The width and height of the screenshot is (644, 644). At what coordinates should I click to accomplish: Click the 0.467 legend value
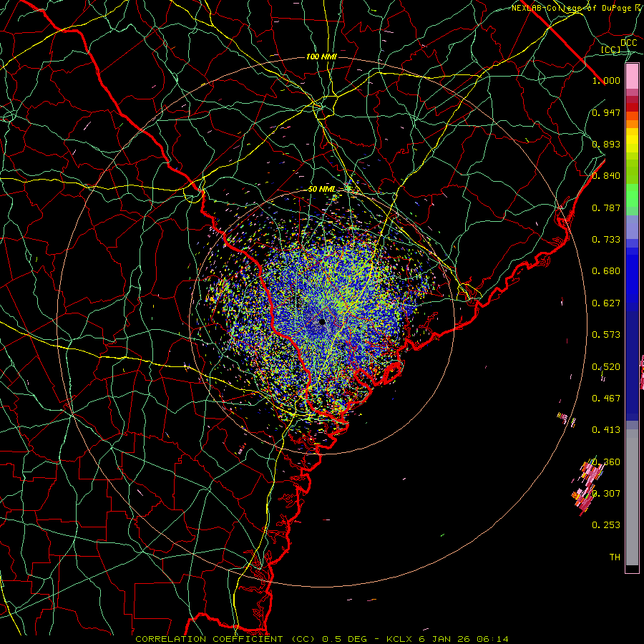click(606, 398)
